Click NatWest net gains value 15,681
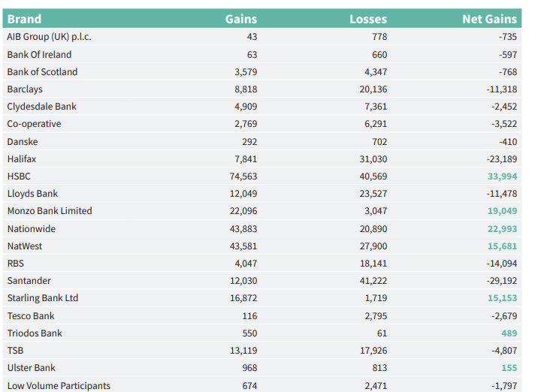Screen dimensions: 541x392 tap(502, 246)
